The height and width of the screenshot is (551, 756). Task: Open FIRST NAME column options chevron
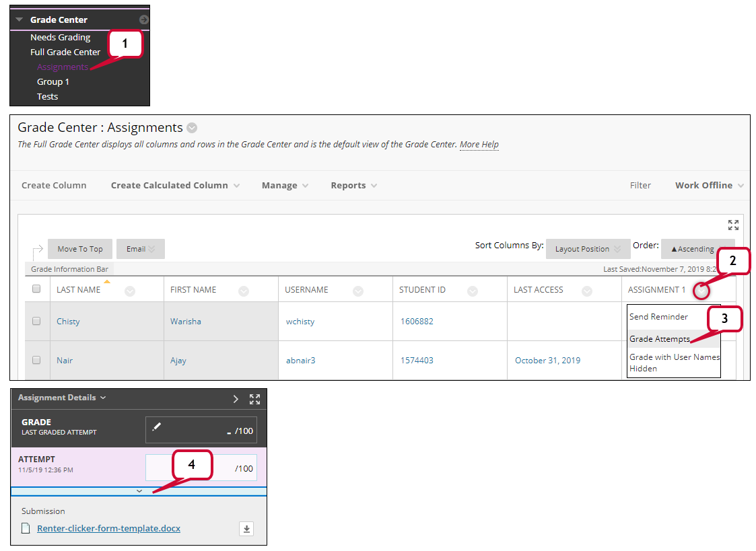(x=244, y=291)
